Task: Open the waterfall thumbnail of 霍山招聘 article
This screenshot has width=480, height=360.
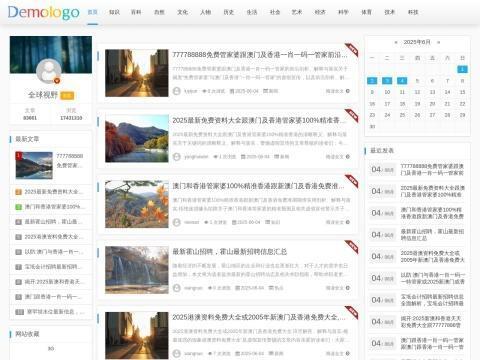Action: click(137, 270)
